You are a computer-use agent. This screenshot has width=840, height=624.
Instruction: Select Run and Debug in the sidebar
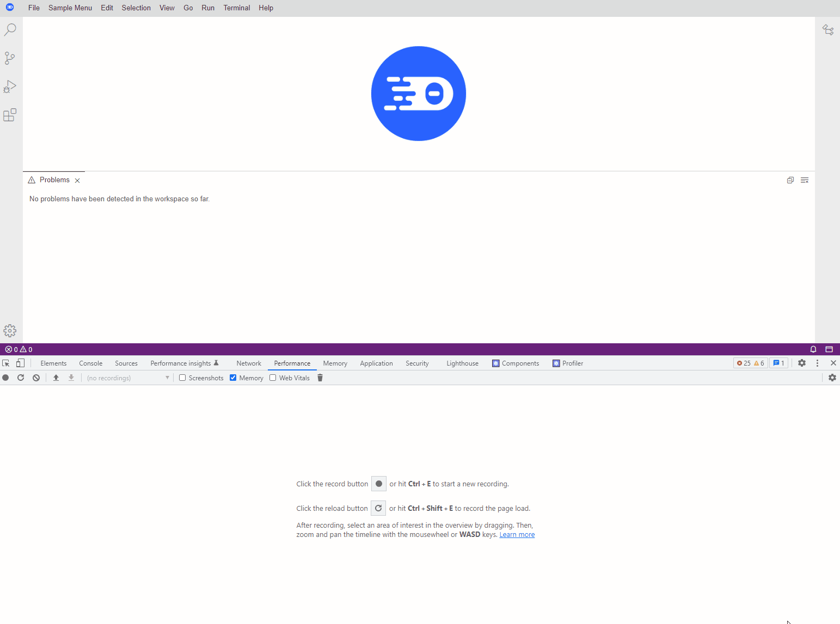(x=10, y=87)
